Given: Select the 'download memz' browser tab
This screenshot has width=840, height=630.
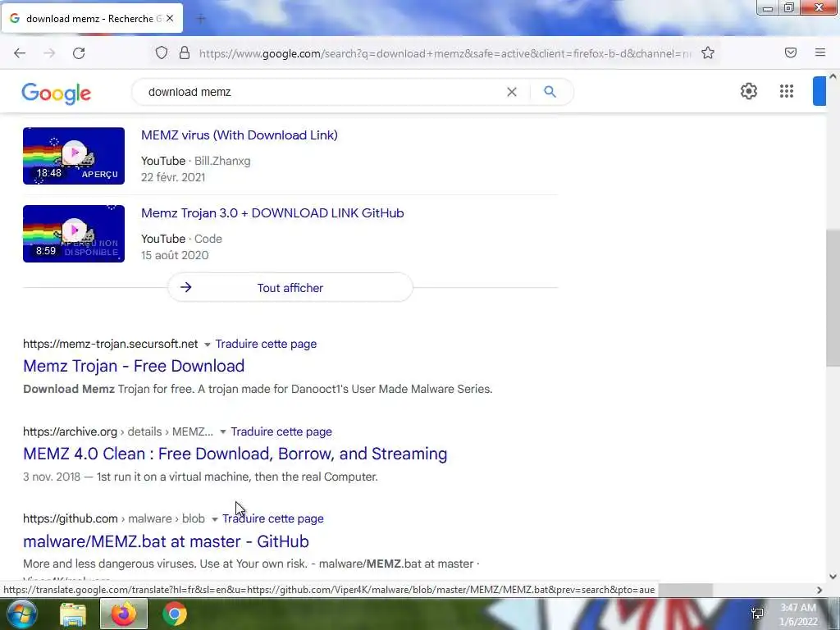Looking at the screenshot, I should click(92, 18).
